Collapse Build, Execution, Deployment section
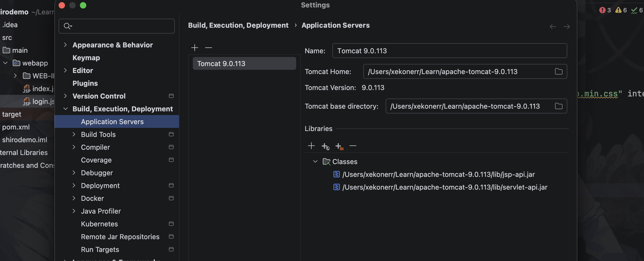 [65, 109]
